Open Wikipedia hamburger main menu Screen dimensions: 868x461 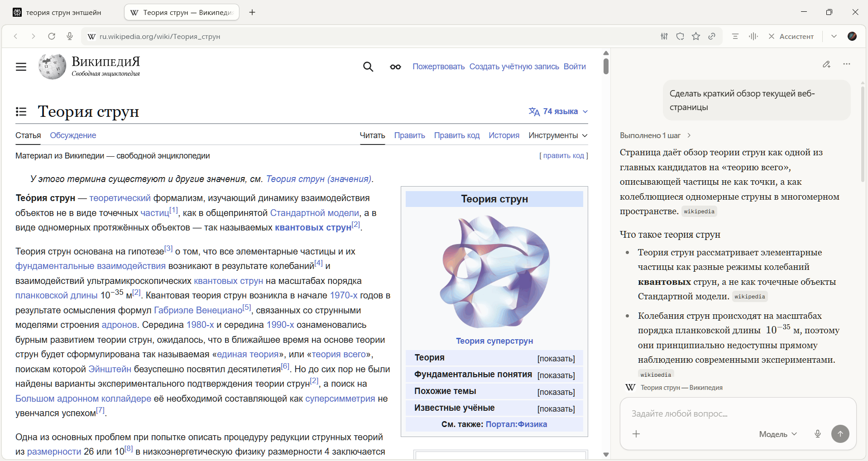[x=21, y=67]
